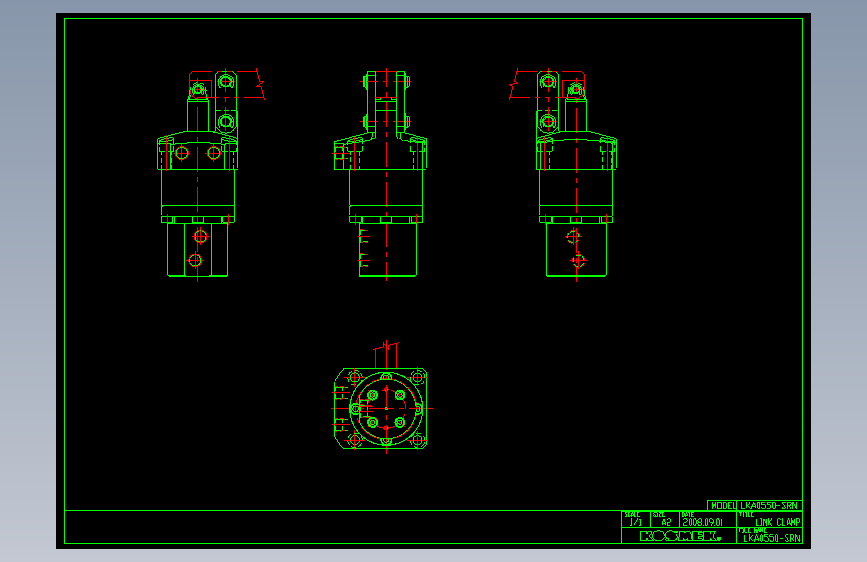The width and height of the screenshot is (867, 562).
Task: Click the LINK CLAMP title text
Action: tap(777, 522)
